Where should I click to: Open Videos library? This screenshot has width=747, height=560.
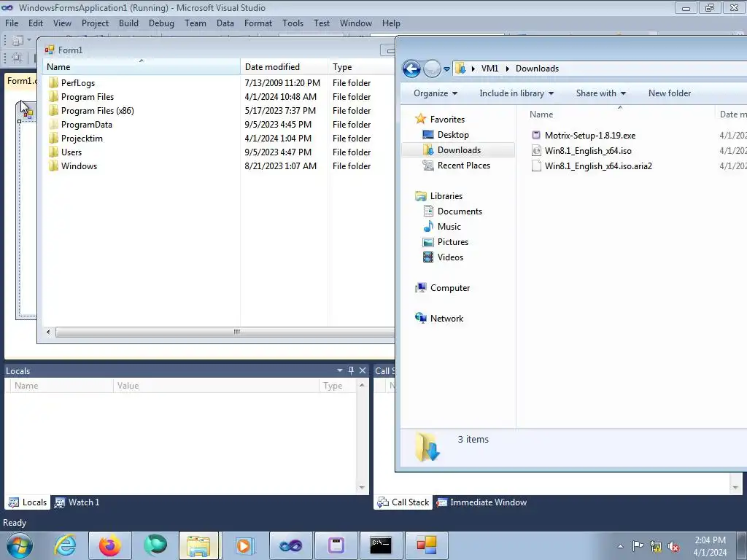(450, 257)
